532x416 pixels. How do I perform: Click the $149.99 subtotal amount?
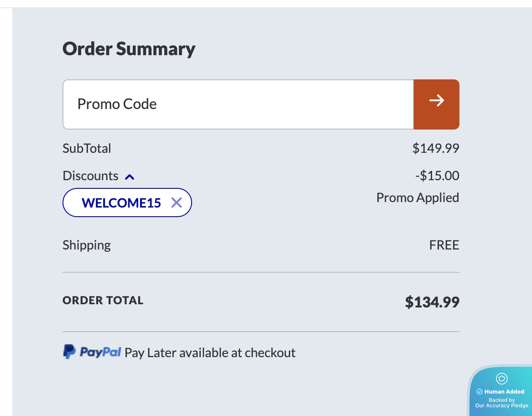pyautogui.click(x=435, y=148)
